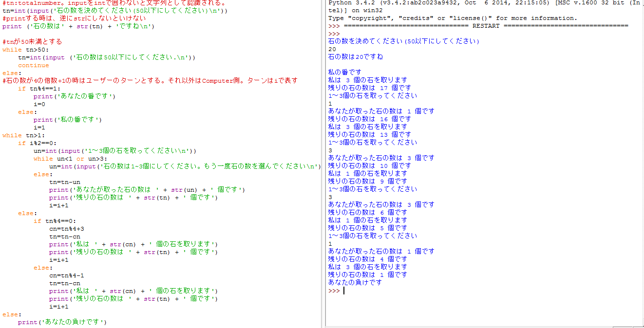
Task: Select the shell output line "石の数は20ですね"
Action: pos(356,57)
